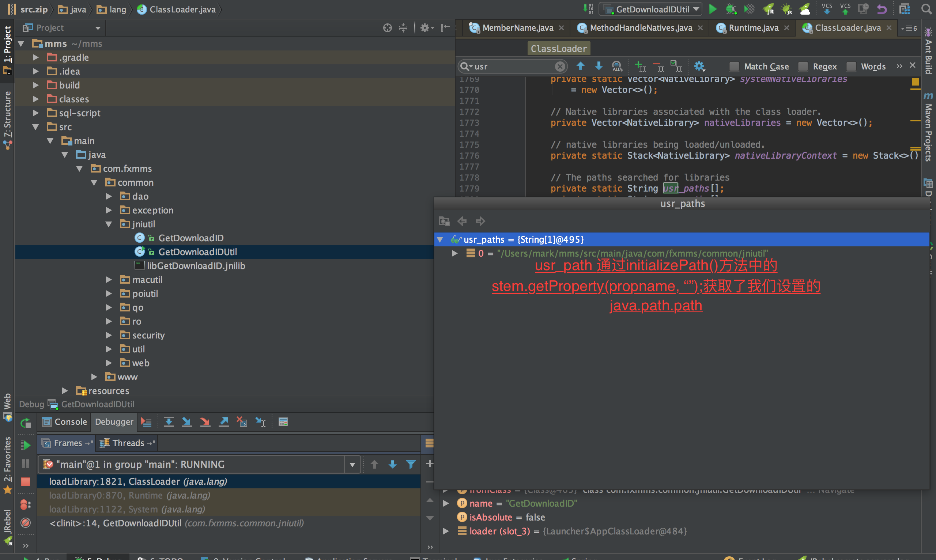This screenshot has width=936, height=560.
Task: Expand the .gradle folder
Action: pyautogui.click(x=35, y=57)
